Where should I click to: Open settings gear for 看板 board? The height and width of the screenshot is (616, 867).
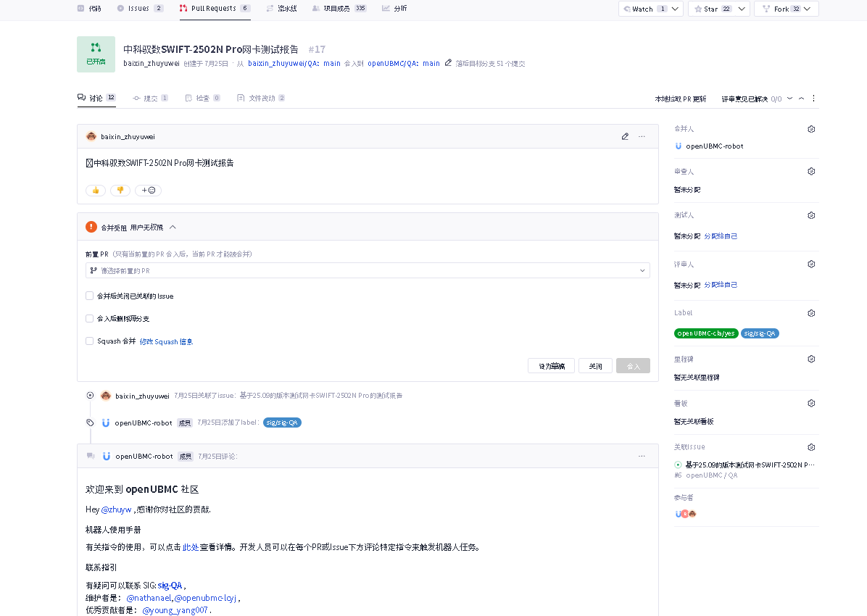811,403
